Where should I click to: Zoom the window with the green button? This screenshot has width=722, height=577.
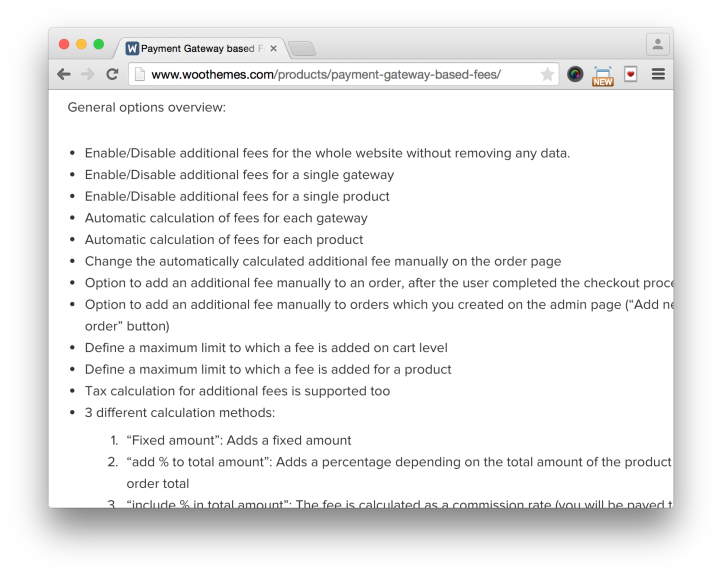tap(99, 44)
